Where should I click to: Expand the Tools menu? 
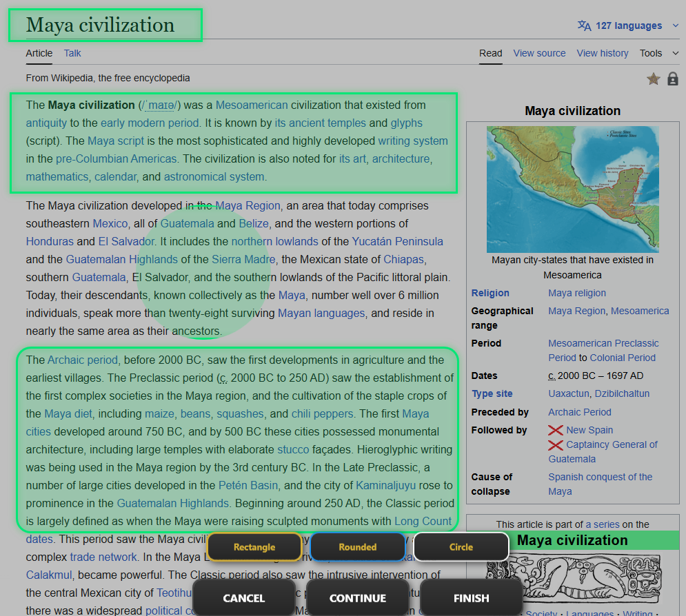click(x=659, y=53)
